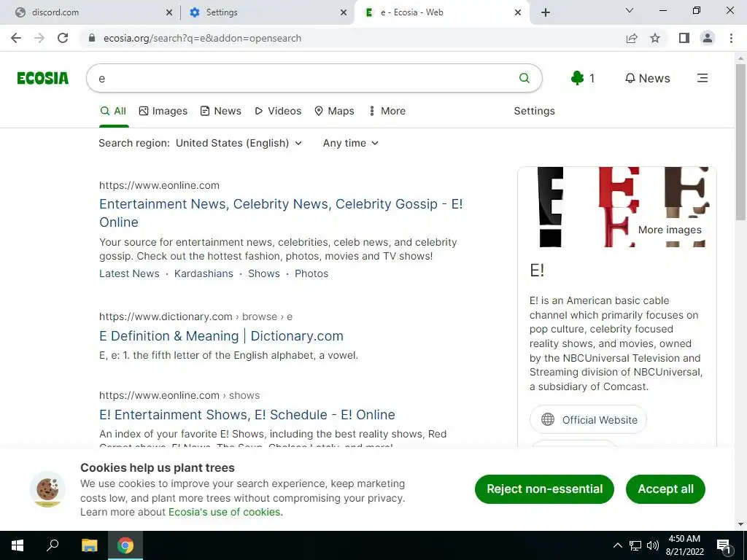
Task: Open the volume tray icon
Action: pos(653,545)
